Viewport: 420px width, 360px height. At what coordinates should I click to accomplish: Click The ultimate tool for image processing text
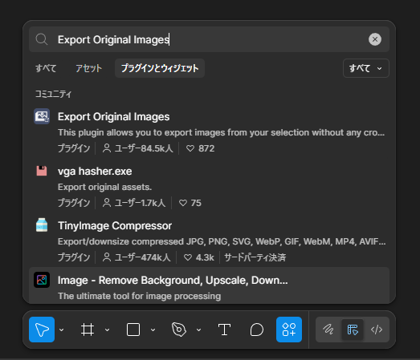pyautogui.click(x=139, y=296)
